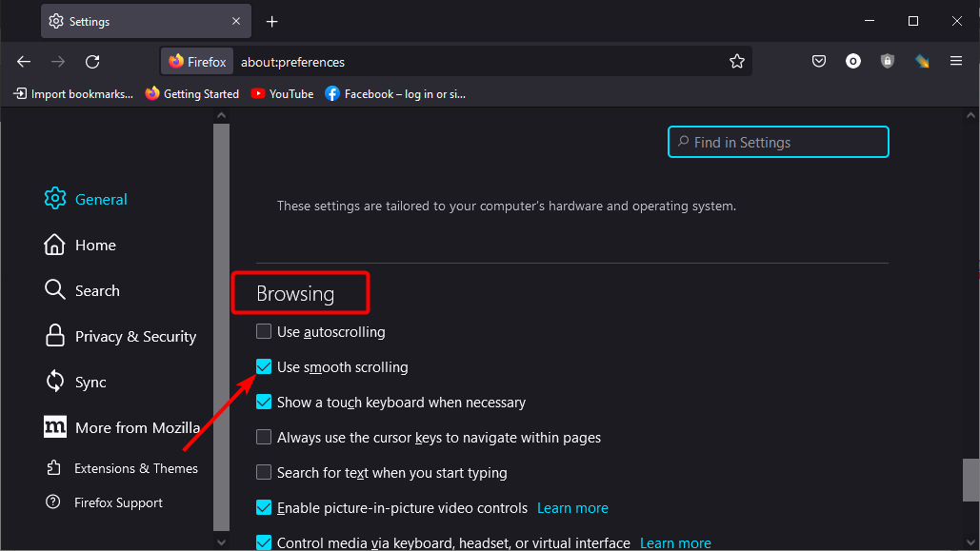Open the Search settings category
This screenshot has height=551, width=980.
[x=82, y=290]
